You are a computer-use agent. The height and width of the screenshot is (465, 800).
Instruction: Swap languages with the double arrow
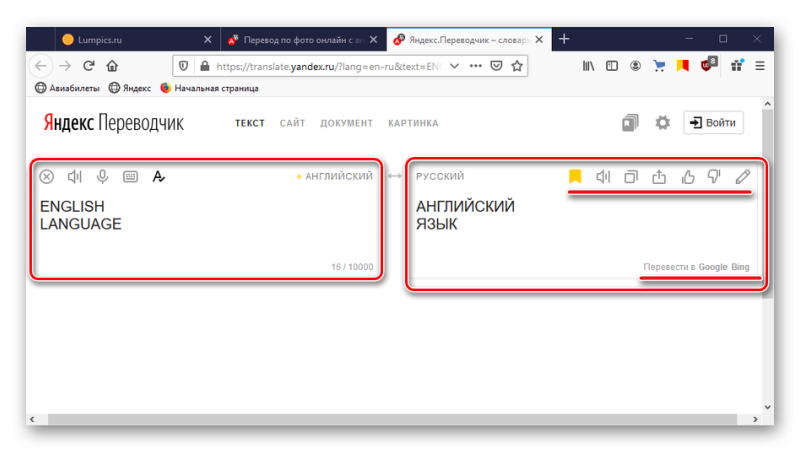coord(394,176)
